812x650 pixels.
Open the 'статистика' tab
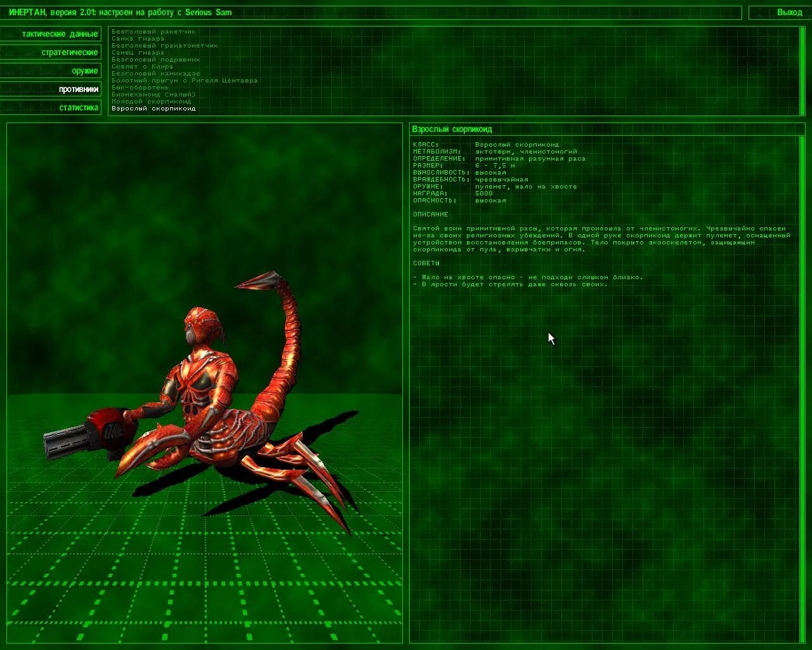(x=51, y=107)
